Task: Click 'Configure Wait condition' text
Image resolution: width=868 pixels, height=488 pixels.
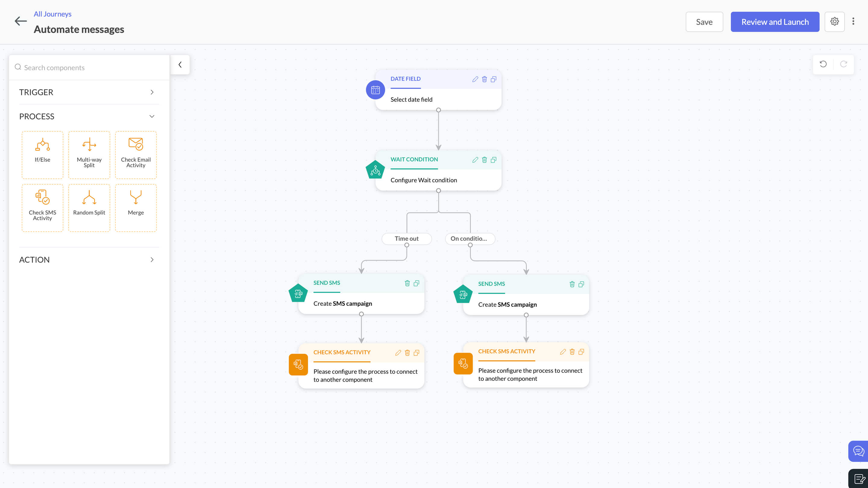Action: point(423,180)
